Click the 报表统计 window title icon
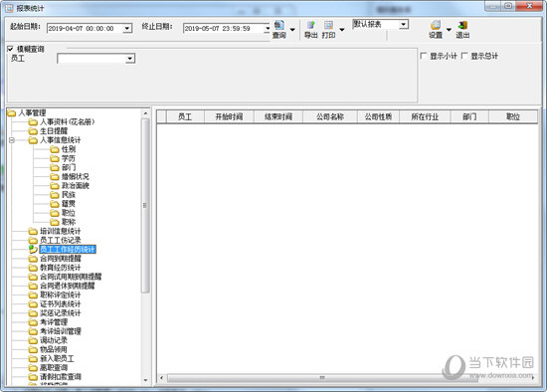Screen dimensions: 547x392 (9, 8)
